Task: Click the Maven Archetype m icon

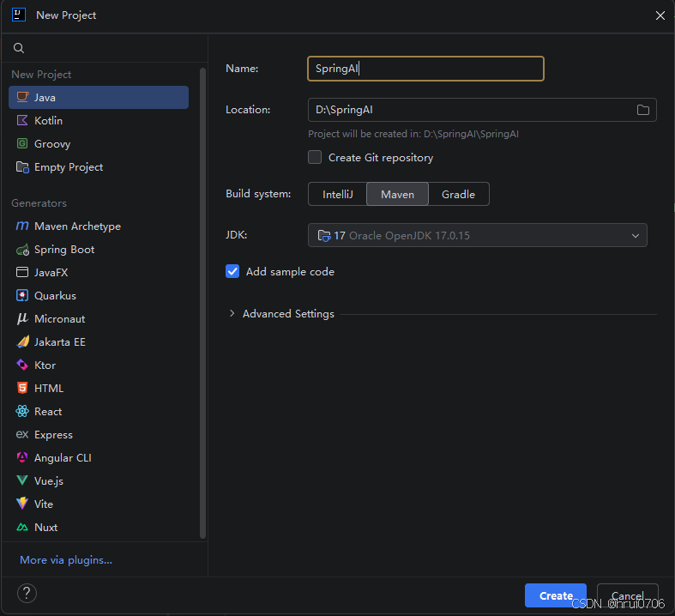Action: tap(22, 226)
